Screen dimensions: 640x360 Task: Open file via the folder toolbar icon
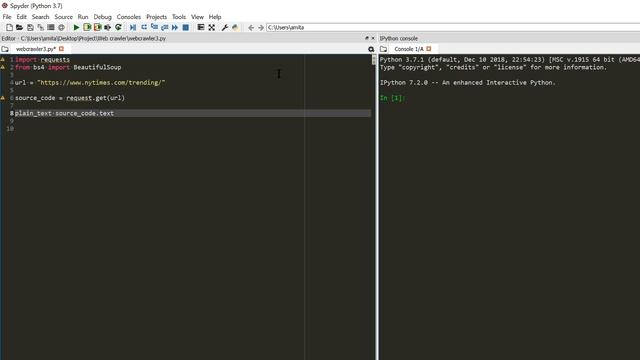pos(19,27)
